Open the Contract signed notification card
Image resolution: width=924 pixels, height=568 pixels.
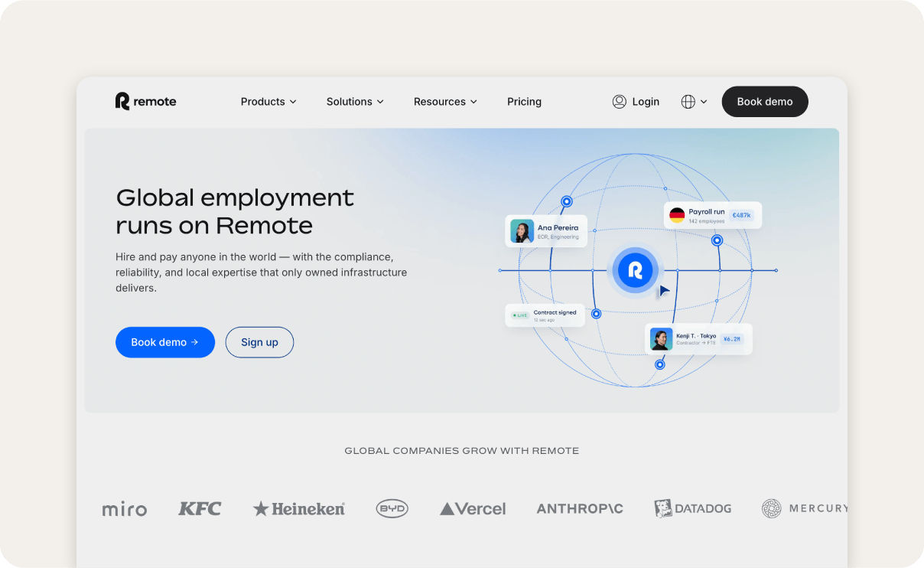pyautogui.click(x=545, y=315)
